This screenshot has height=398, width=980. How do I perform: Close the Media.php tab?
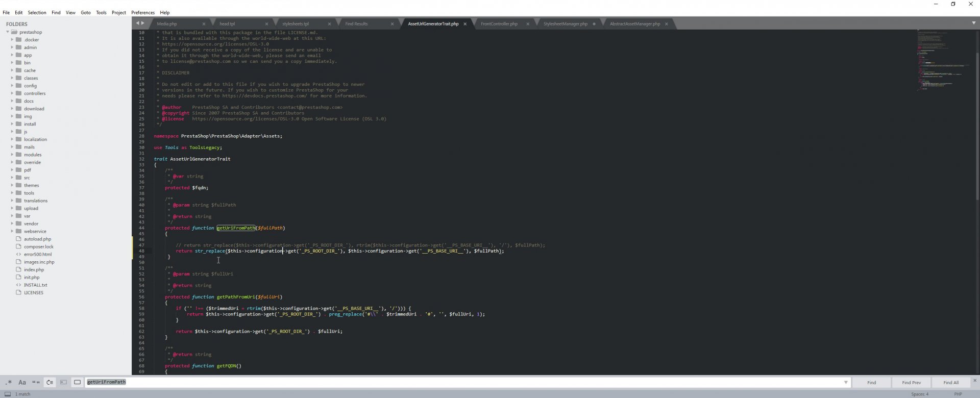pos(204,24)
